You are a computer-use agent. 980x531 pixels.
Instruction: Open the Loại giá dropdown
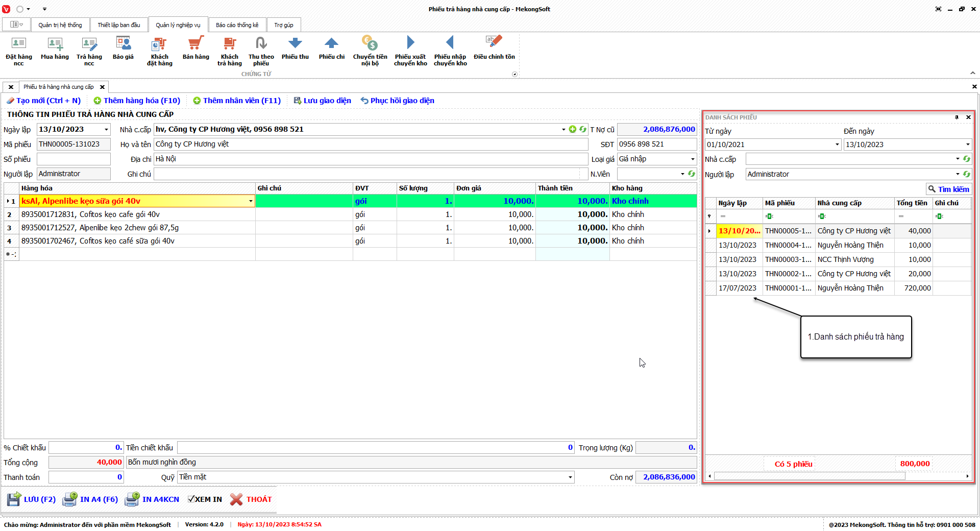692,159
